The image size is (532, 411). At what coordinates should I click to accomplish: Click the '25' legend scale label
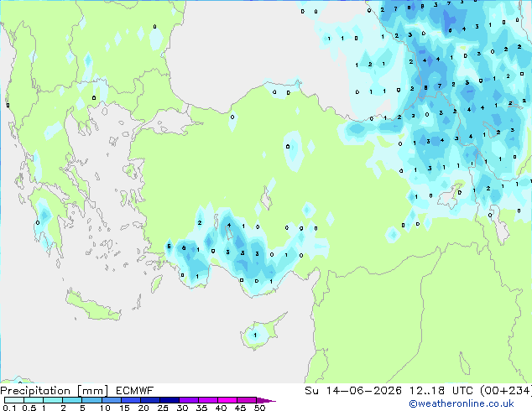pyautogui.click(x=163, y=408)
